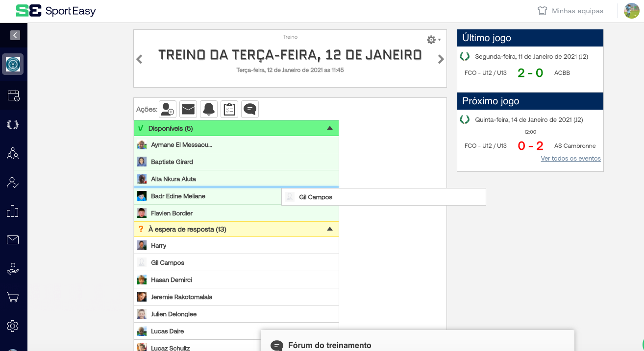
Task: Open the attendance person-check sidebar icon
Action: pyautogui.click(x=13, y=183)
